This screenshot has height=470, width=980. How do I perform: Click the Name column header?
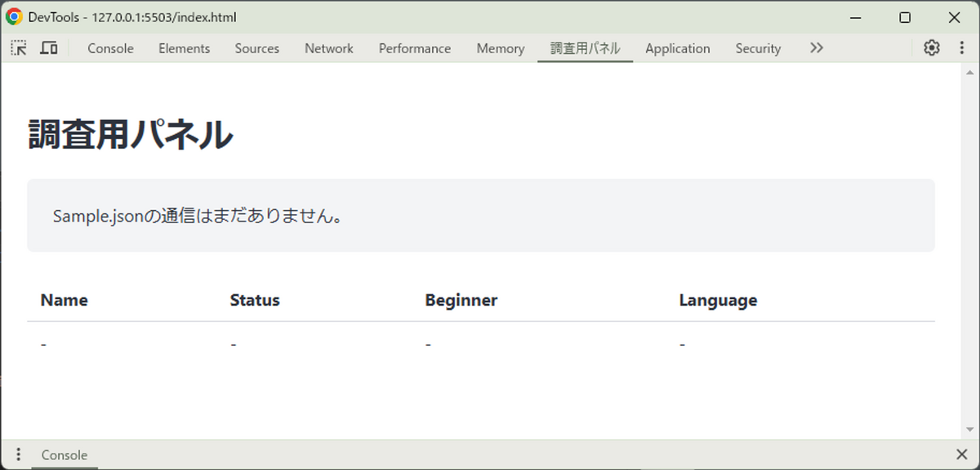pos(64,300)
